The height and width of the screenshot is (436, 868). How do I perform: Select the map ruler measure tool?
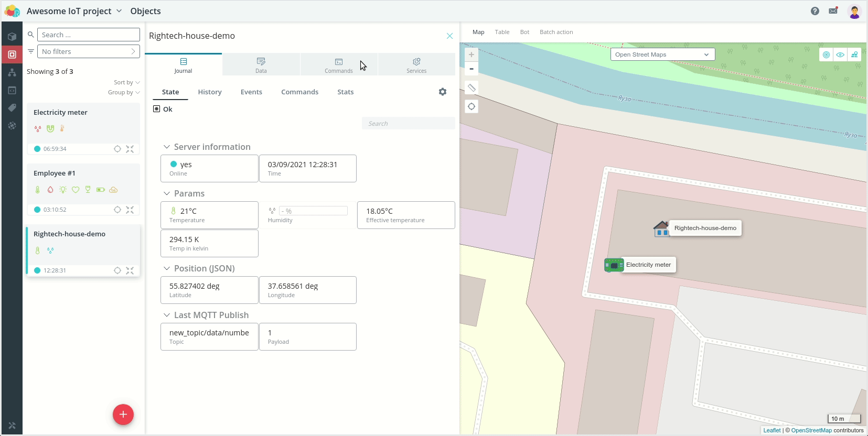click(x=471, y=88)
